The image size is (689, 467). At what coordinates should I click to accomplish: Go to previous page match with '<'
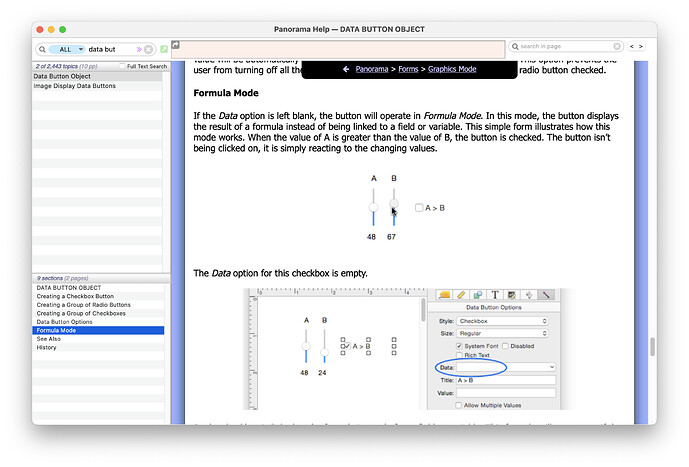[632, 46]
